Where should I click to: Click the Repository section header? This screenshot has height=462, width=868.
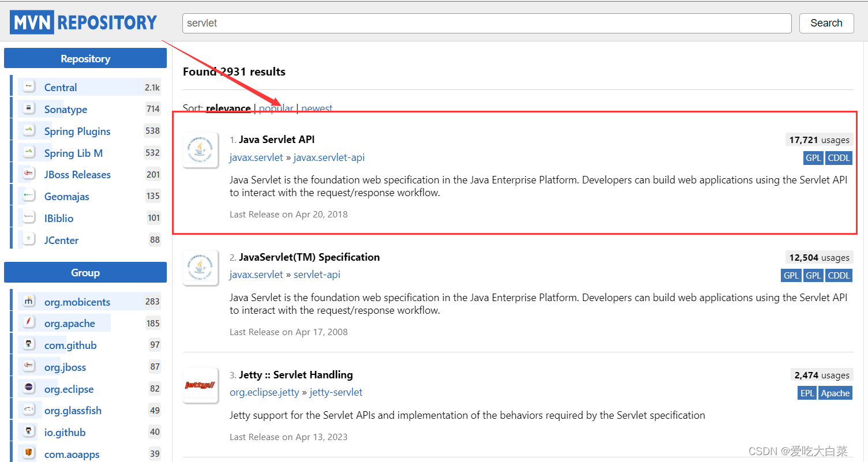pos(85,58)
